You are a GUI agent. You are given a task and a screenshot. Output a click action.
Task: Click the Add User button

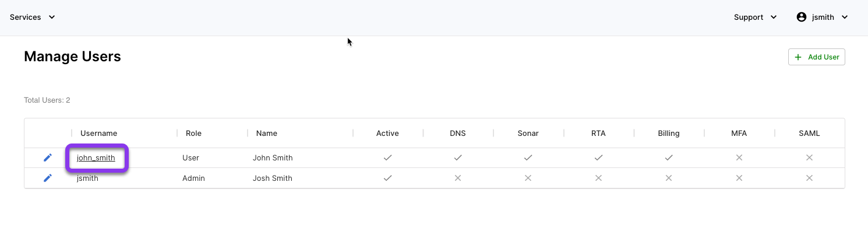(817, 57)
